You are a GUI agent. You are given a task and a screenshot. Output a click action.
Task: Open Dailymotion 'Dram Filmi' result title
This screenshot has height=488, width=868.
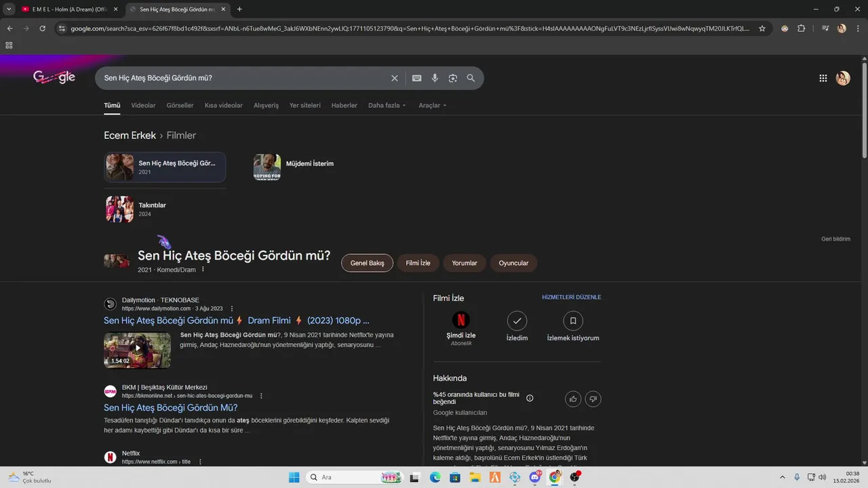[x=237, y=321]
